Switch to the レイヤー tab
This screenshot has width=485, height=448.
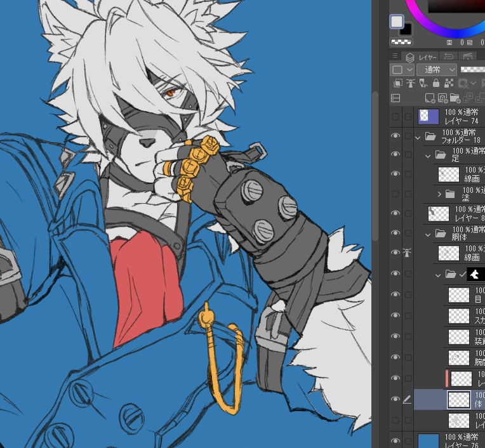click(x=422, y=57)
